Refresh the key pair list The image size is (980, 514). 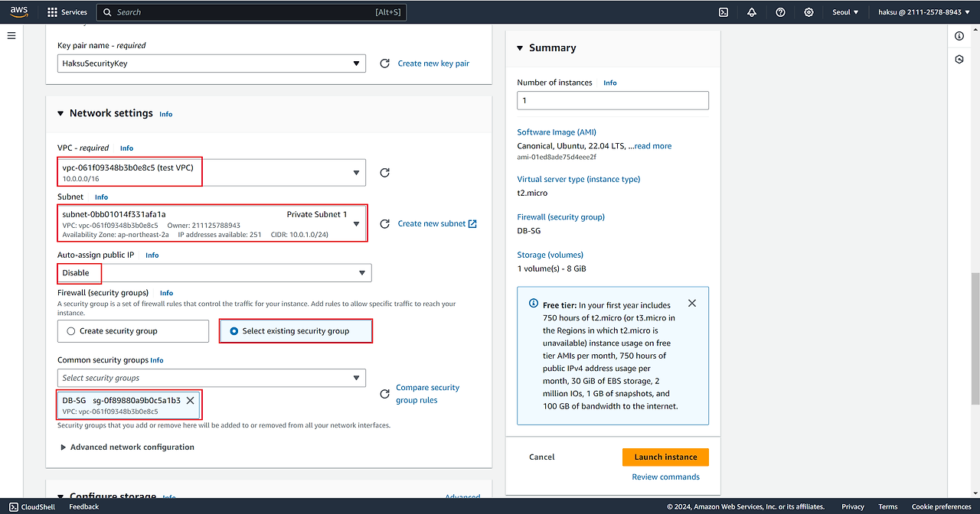tap(385, 63)
